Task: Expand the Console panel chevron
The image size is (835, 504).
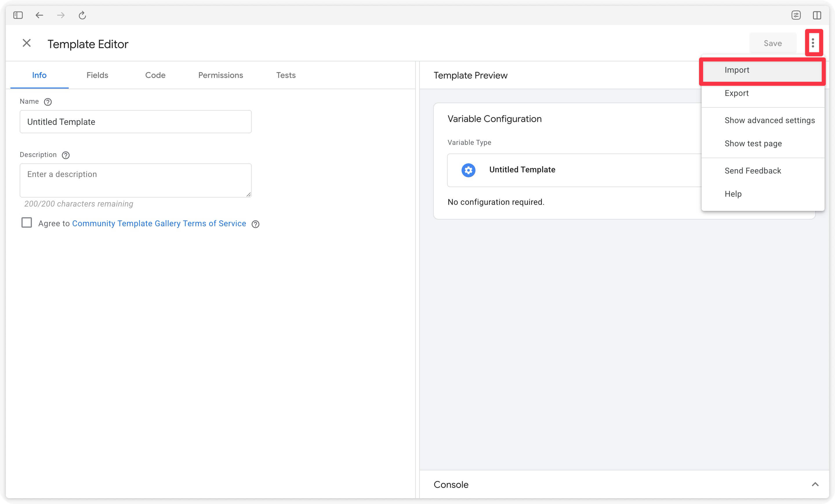Action: 815,484
